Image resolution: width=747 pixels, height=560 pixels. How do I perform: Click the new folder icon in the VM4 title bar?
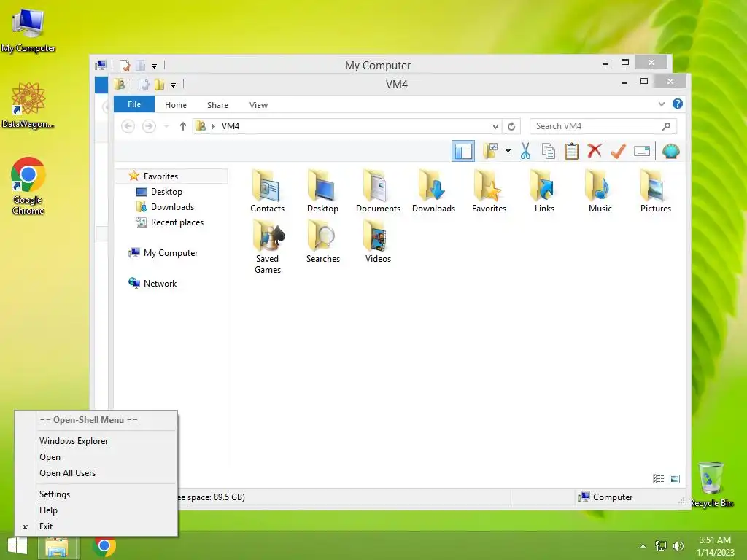coord(159,85)
